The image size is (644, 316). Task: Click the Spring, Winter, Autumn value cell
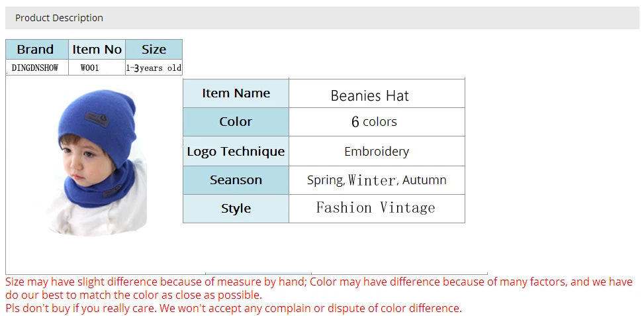(377, 180)
